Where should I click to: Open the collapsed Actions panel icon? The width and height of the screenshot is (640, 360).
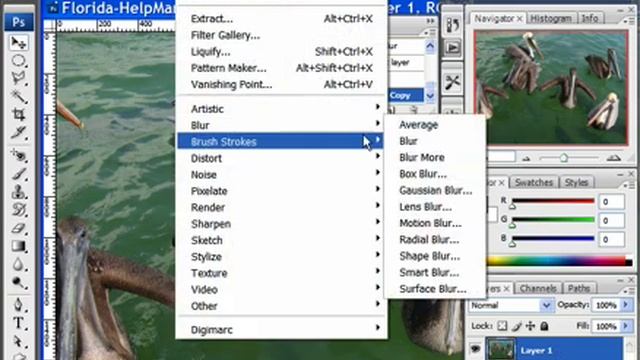tap(452, 49)
